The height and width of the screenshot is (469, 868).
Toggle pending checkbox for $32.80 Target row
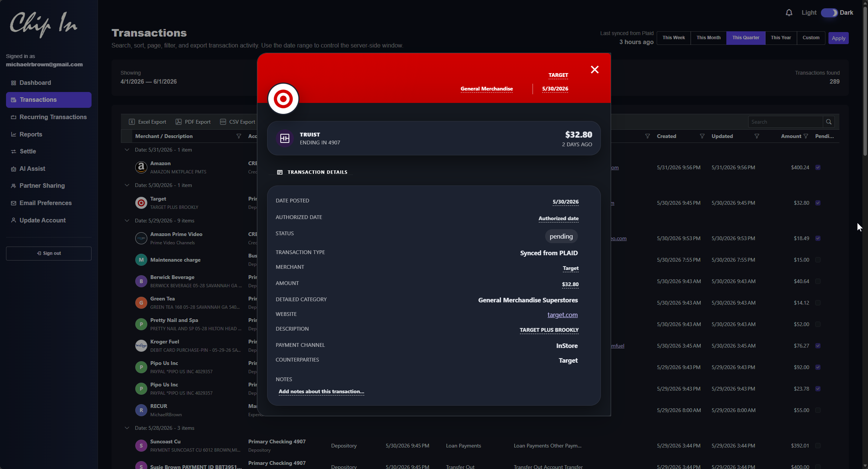tap(818, 203)
